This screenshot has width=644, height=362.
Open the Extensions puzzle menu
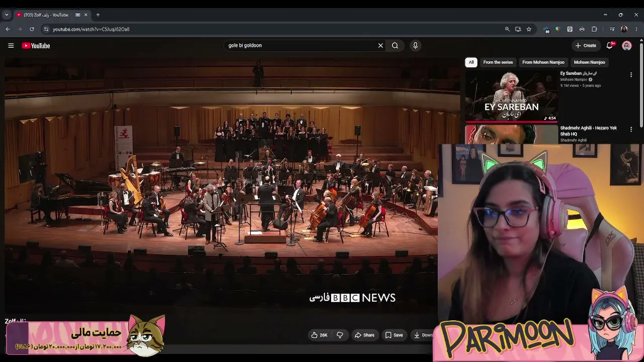(x=594, y=29)
